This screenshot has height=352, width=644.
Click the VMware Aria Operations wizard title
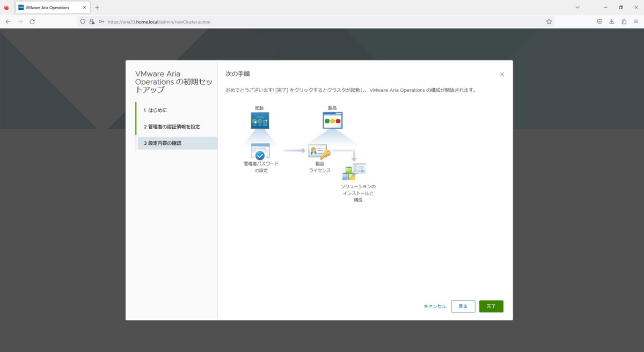(173, 82)
